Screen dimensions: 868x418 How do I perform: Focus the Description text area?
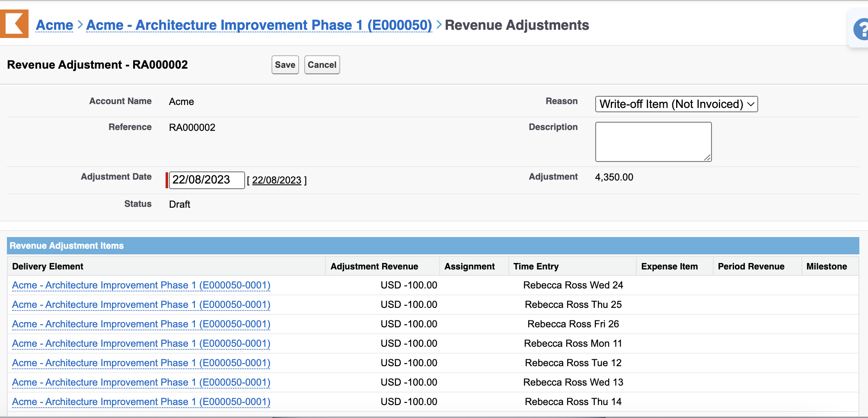click(x=653, y=142)
